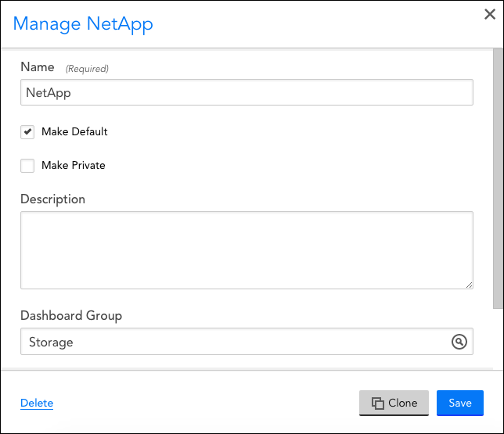504x434 pixels.
Task: Grab the Description box resize handle
Action: [469, 285]
